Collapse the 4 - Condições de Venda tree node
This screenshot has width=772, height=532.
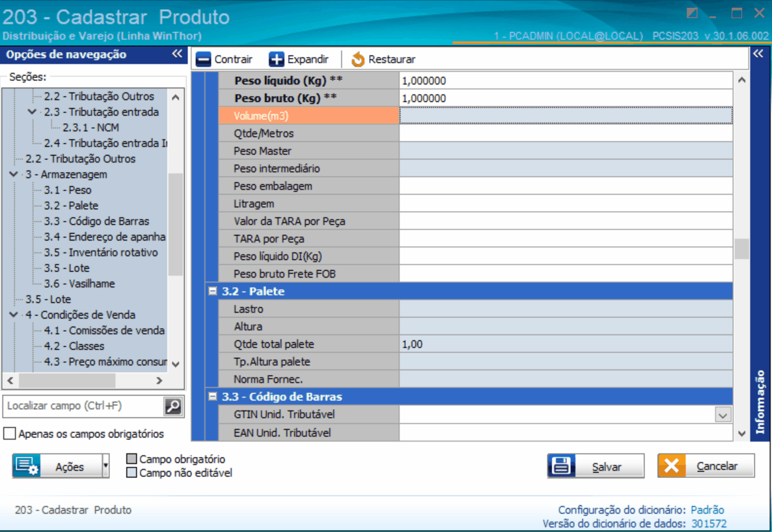(x=13, y=315)
